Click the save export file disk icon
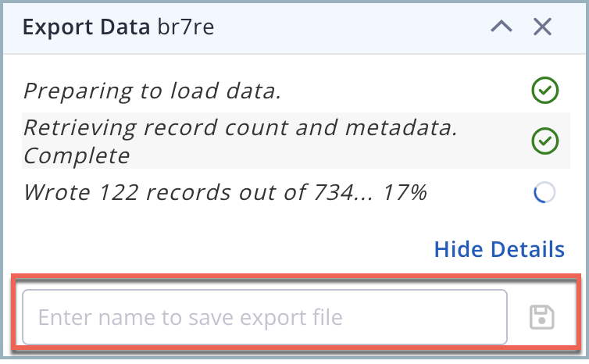 point(542,317)
